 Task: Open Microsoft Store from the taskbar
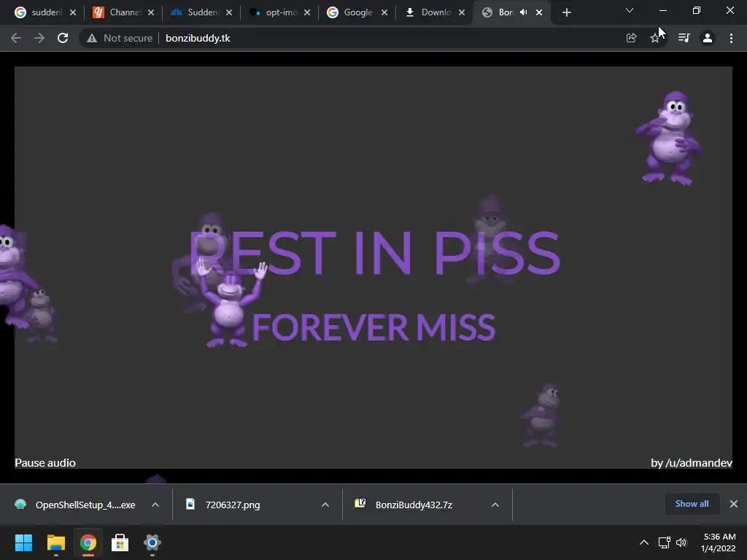[x=120, y=542]
